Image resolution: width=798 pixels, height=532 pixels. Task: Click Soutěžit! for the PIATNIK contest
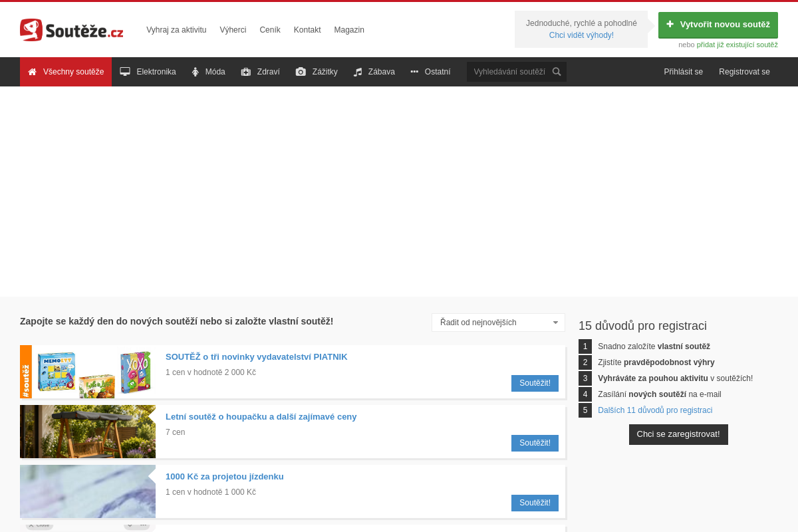coord(535,383)
